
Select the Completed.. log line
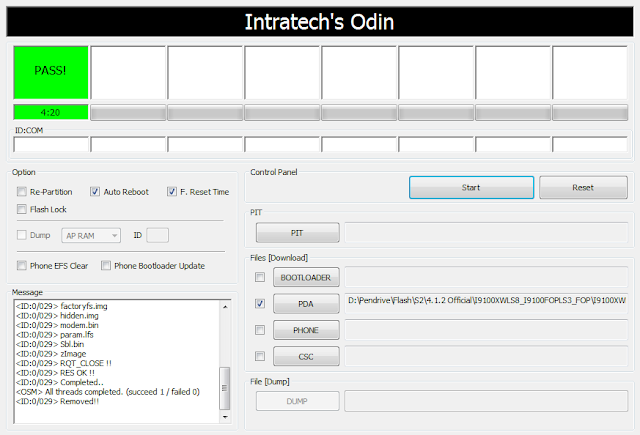[60, 382]
